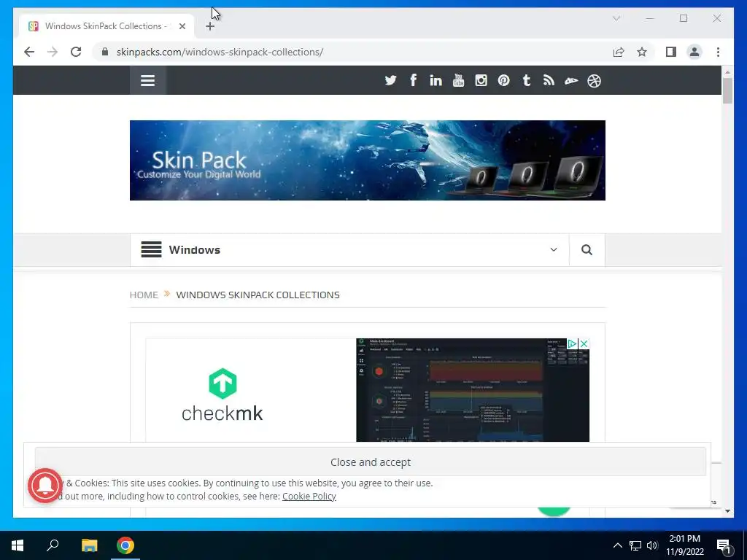Open the LinkedIn social link
747x560 pixels.
pos(436,80)
